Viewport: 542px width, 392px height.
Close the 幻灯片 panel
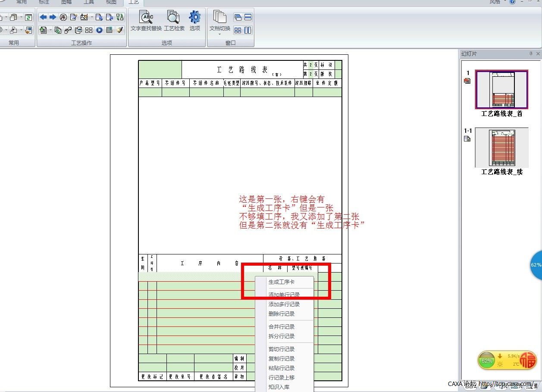[538, 54]
